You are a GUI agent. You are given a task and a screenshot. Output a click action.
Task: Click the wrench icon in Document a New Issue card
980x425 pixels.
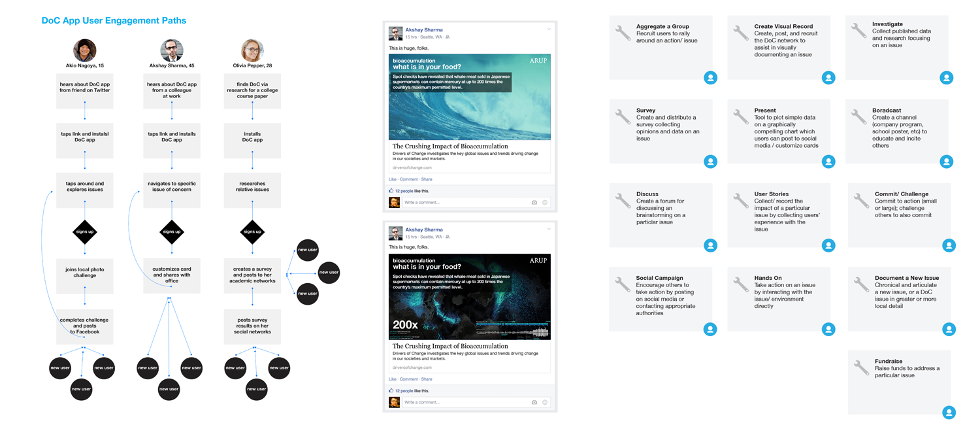(861, 284)
